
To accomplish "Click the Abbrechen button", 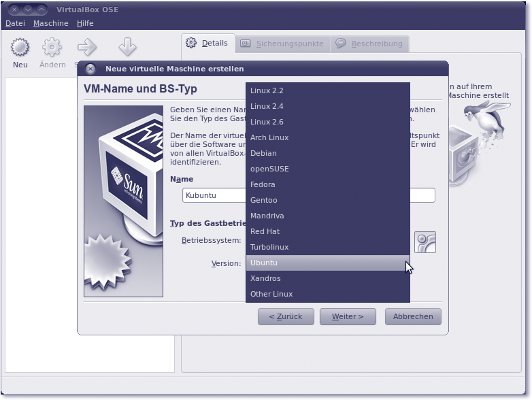I will click(x=413, y=316).
